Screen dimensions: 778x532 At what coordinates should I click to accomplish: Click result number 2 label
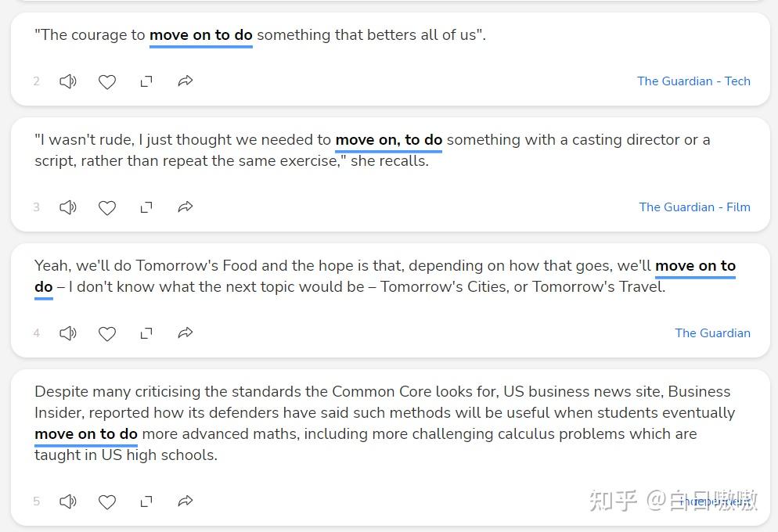pyautogui.click(x=36, y=81)
